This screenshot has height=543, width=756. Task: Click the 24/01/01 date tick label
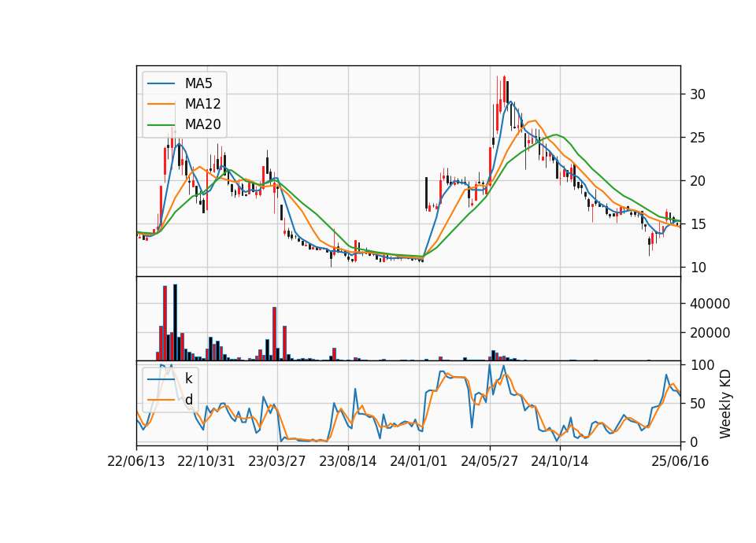(x=418, y=461)
